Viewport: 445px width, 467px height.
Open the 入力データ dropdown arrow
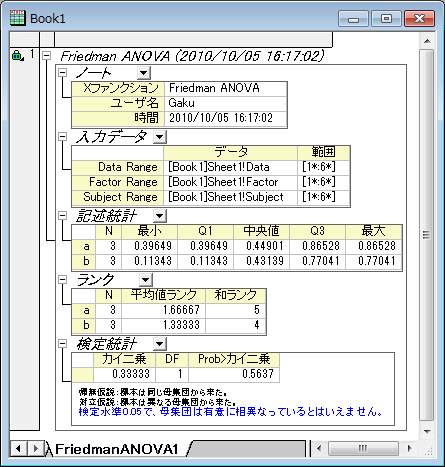click(x=160, y=137)
